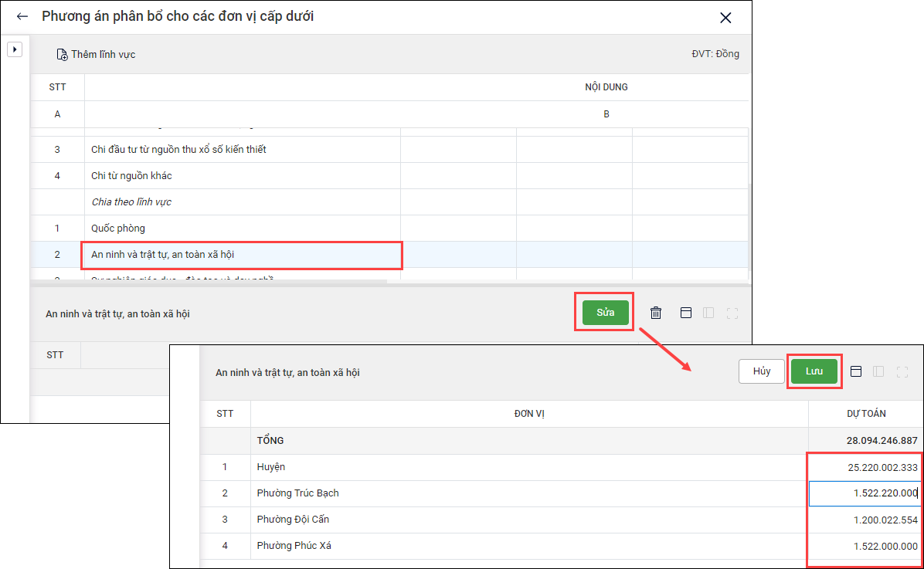Image resolution: width=924 pixels, height=569 pixels.
Task: Click the panel layout icon beside Lưu
Action: click(x=855, y=371)
